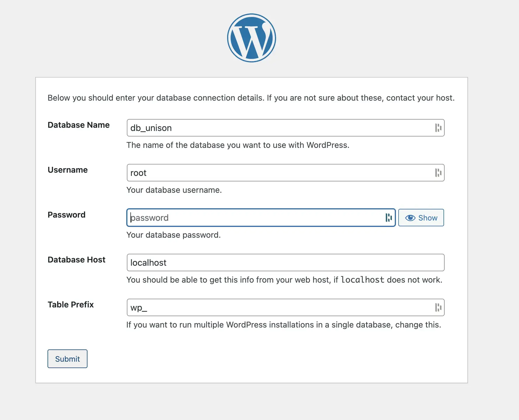Click the helper text under Table Prefix
Screen dimensions: 519x420
coord(284,325)
